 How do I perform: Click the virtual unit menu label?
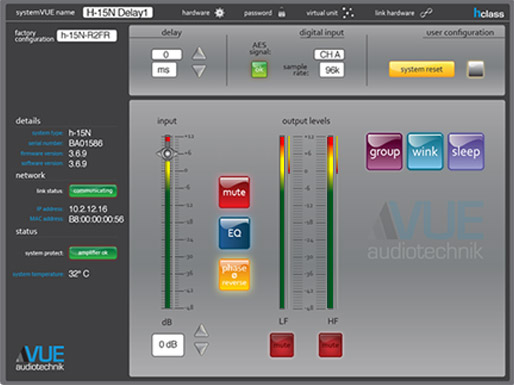[x=322, y=13]
